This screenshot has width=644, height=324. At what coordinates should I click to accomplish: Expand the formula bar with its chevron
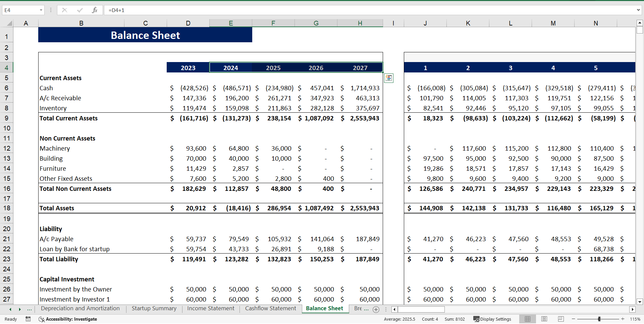click(x=639, y=10)
